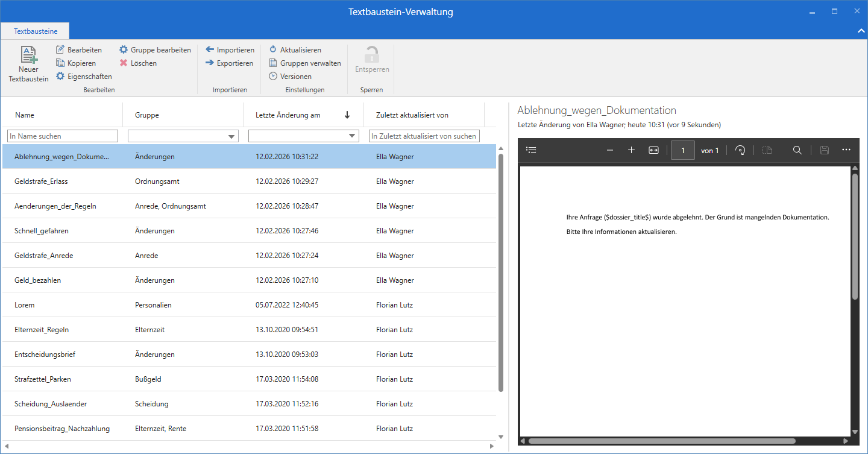This screenshot has height=454, width=868.
Task: Collapse the ribbon with the chevron
Action: click(x=861, y=31)
